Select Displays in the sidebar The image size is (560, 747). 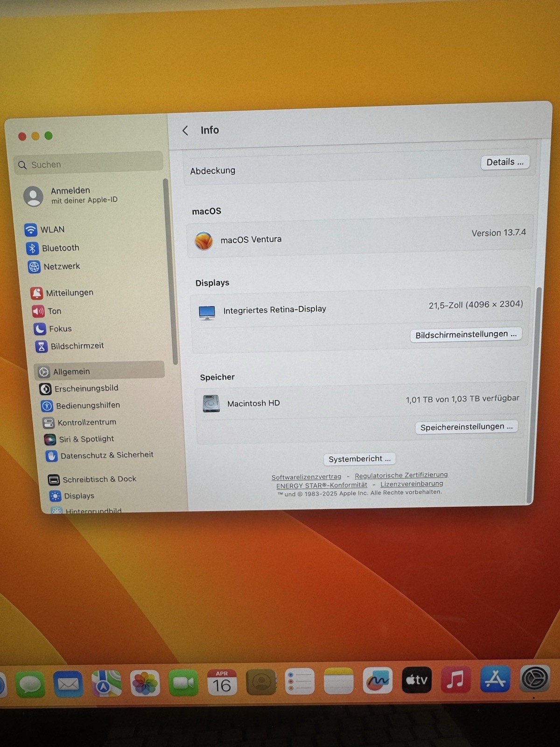[71, 496]
